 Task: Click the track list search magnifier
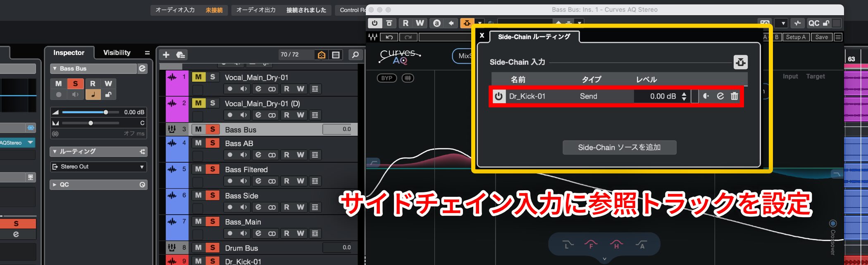pos(355,54)
